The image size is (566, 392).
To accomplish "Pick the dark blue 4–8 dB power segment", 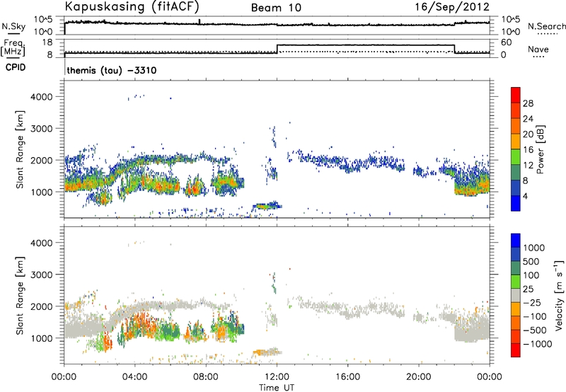I will (x=516, y=188).
